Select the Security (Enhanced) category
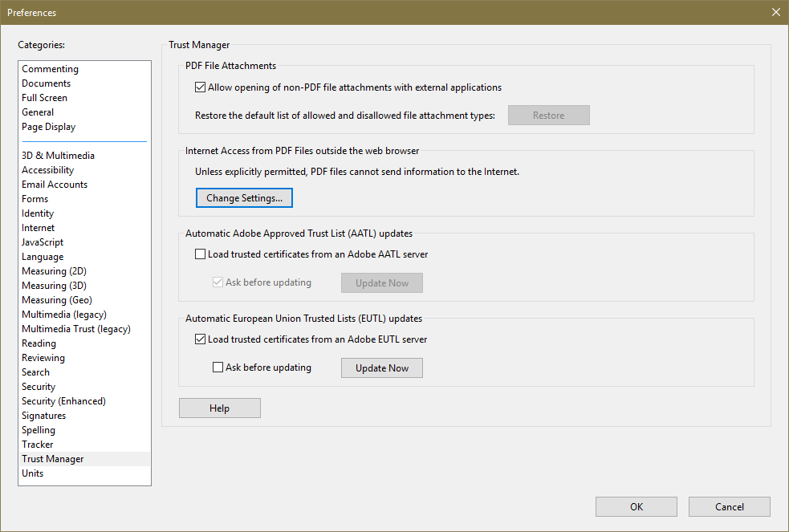Screen dimensions: 789x532 63,400
